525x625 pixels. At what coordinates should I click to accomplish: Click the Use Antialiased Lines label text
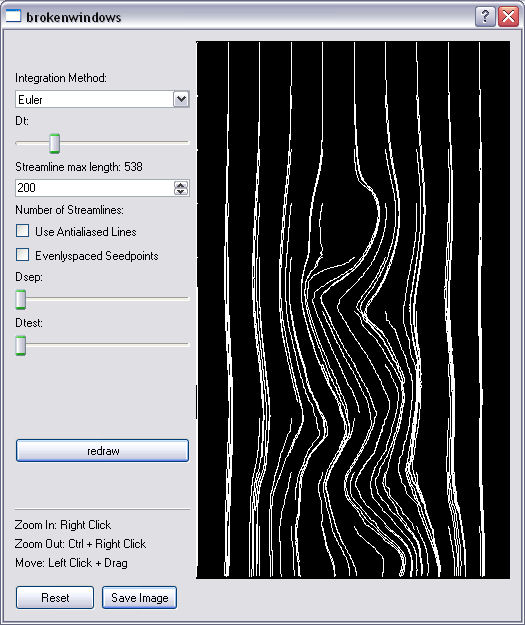[86, 232]
